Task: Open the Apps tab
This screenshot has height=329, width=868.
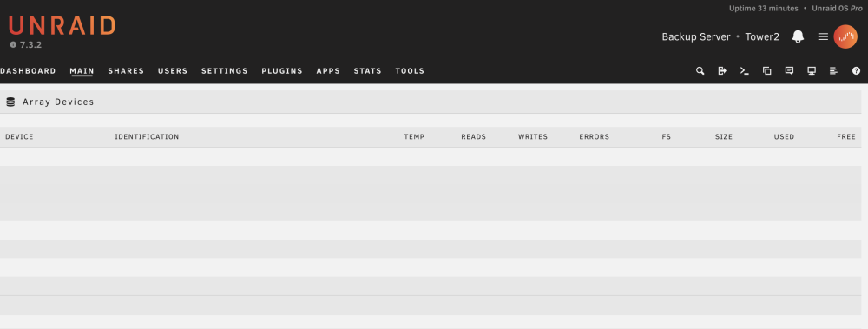Action: click(x=328, y=71)
